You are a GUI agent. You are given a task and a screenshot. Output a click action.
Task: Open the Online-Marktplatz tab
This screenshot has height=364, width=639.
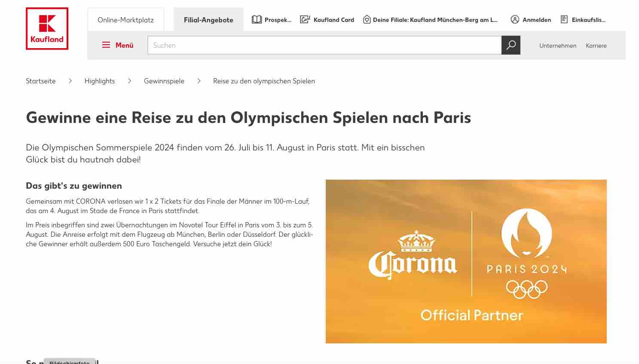pos(125,20)
